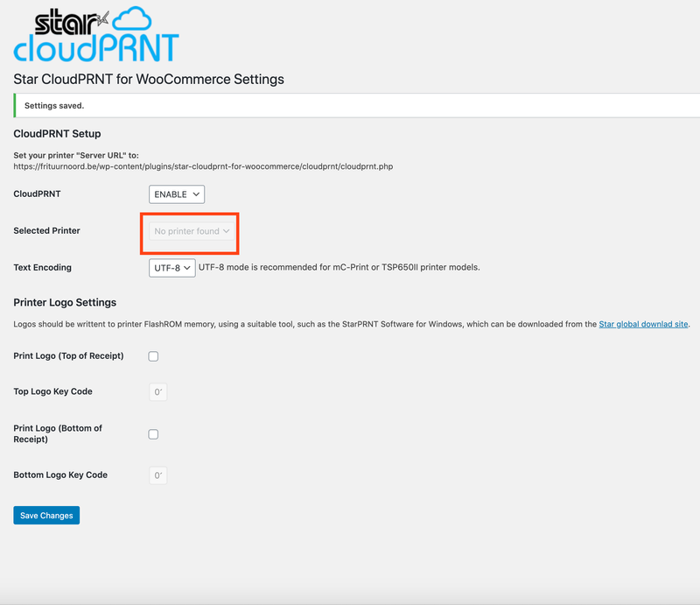
Task: Click the Top Logo Key Code field
Action: click(x=158, y=392)
